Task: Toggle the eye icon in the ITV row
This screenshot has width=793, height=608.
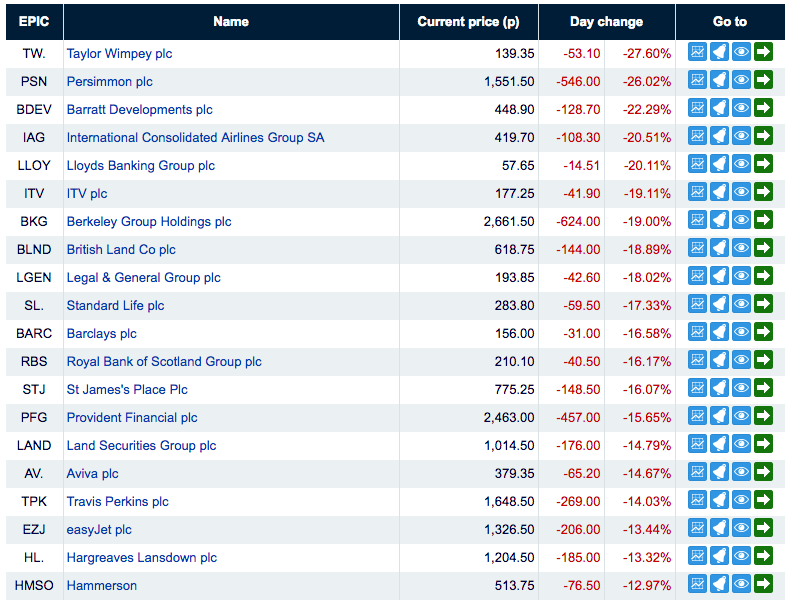Action: 741,192
